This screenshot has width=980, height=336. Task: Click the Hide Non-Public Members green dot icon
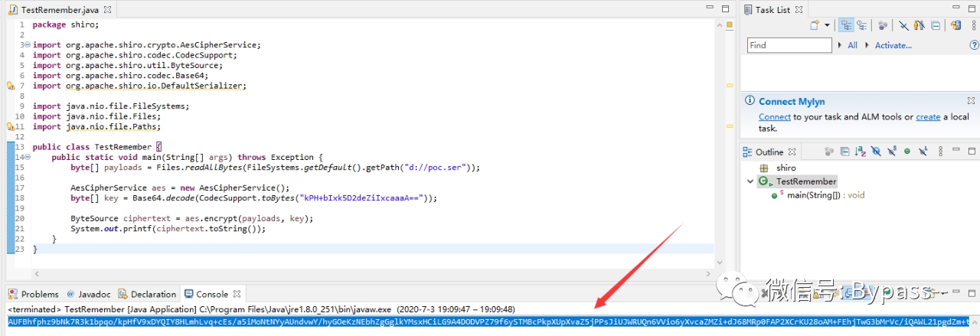pyautogui.click(x=907, y=152)
